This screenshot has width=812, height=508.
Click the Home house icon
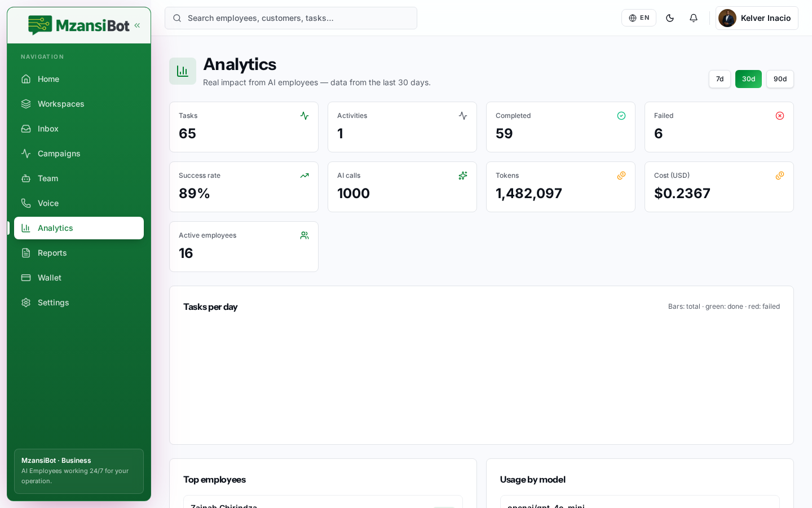pos(26,79)
